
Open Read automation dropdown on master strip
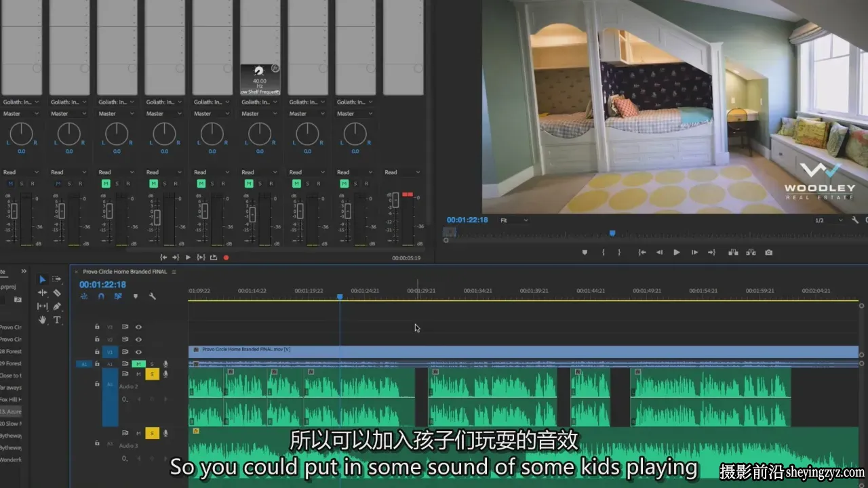click(402, 172)
